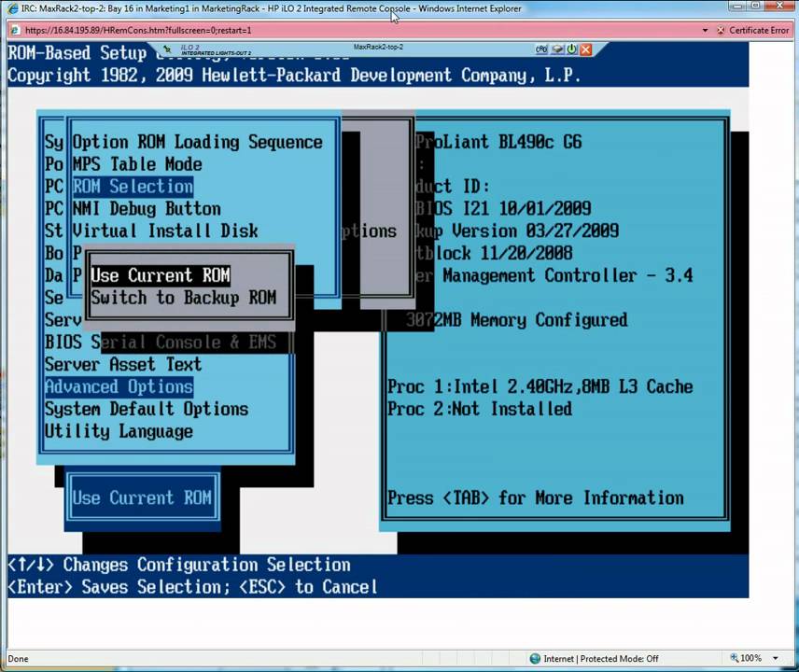799x672 pixels.
Task: Click Proc 2:Not Installed line
Action: pyautogui.click(x=480, y=409)
